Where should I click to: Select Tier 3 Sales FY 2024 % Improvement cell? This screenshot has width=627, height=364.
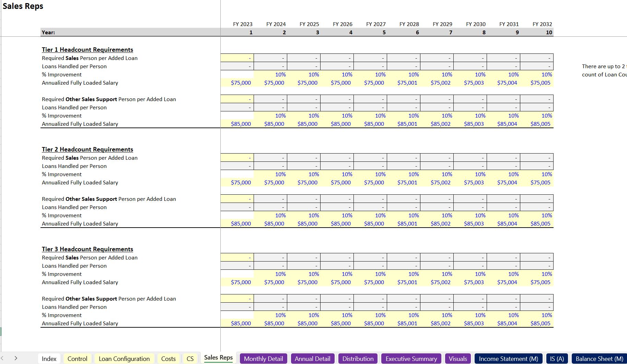(x=270, y=274)
